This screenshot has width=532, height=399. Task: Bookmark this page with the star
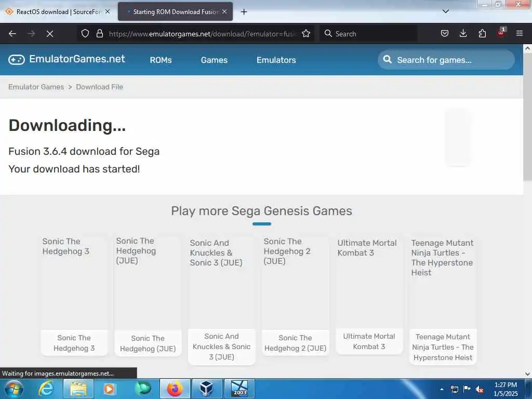pos(306,33)
